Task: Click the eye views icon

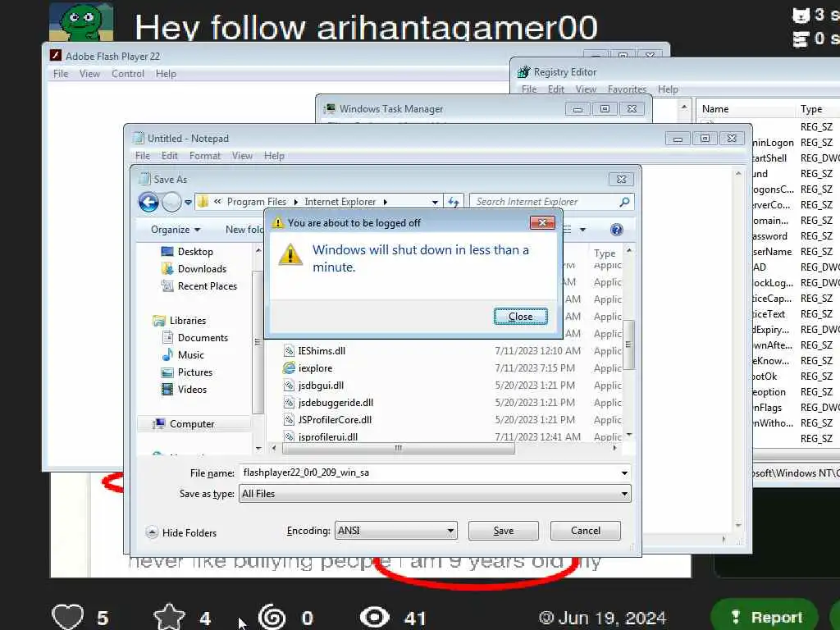Action: pos(374,617)
